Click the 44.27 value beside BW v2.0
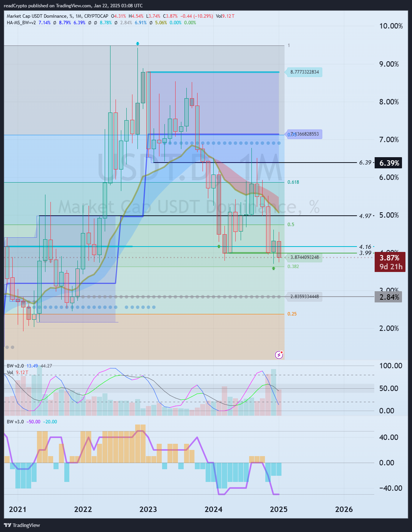Screen dimensions: 412x532 tap(46, 366)
